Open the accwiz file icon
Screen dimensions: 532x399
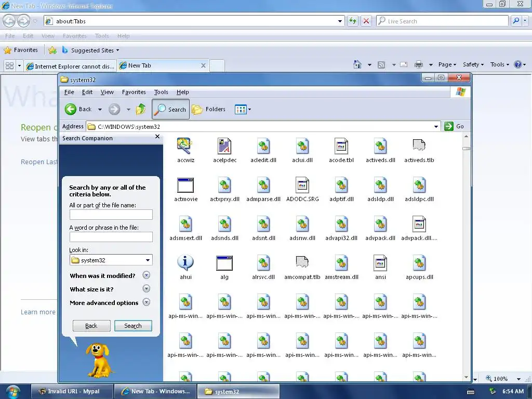tap(185, 146)
